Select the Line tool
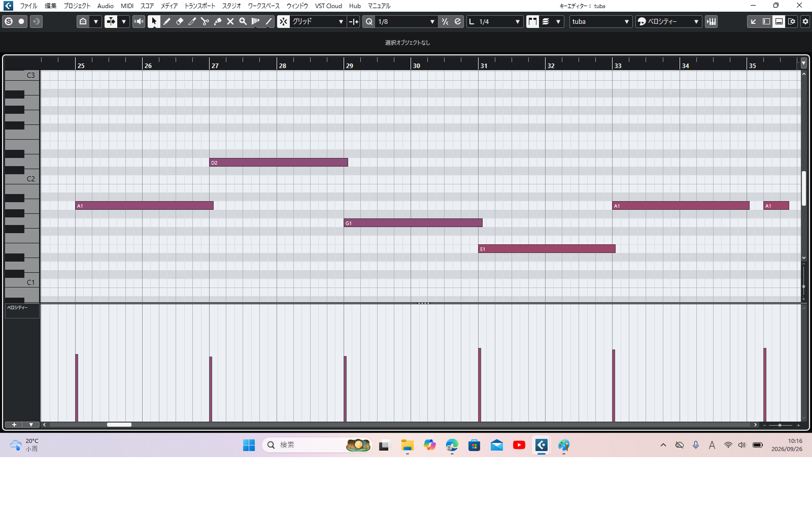812x512 pixels. coord(268,21)
